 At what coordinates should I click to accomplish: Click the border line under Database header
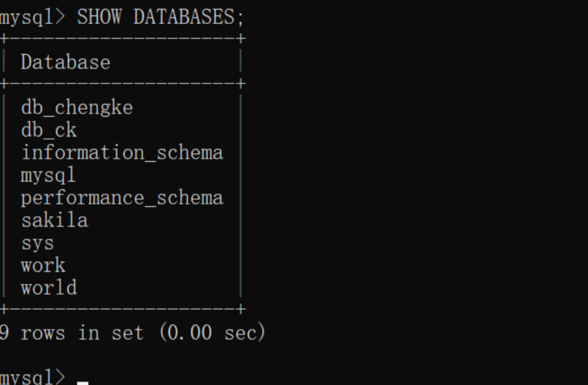click(120, 84)
